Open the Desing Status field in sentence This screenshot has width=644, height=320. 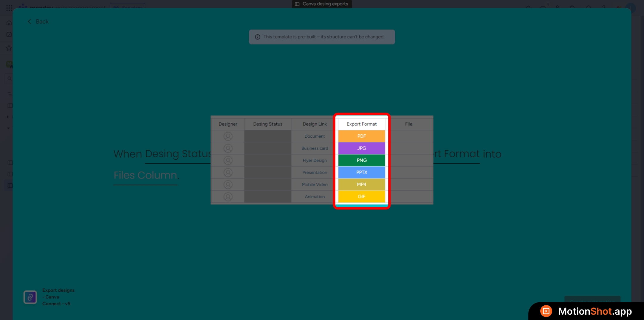(x=178, y=154)
